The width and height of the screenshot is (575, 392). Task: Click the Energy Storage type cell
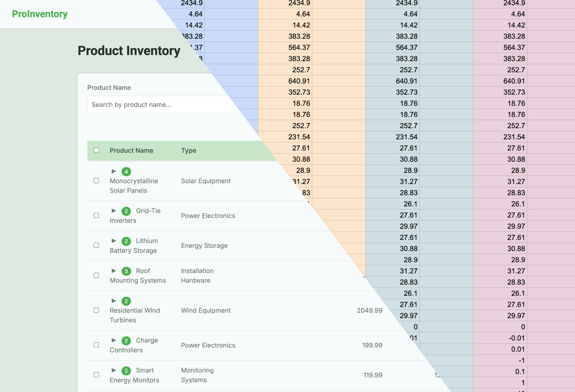[204, 246]
